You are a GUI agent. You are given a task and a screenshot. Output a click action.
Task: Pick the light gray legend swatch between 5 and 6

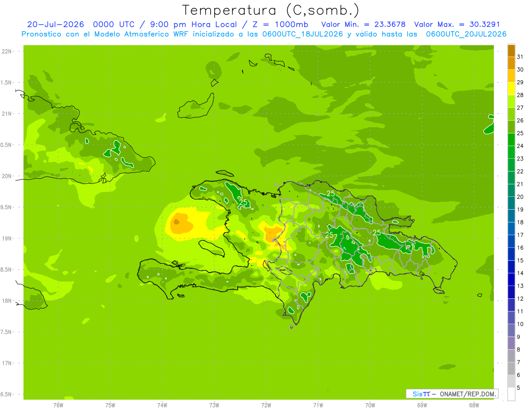511,381
